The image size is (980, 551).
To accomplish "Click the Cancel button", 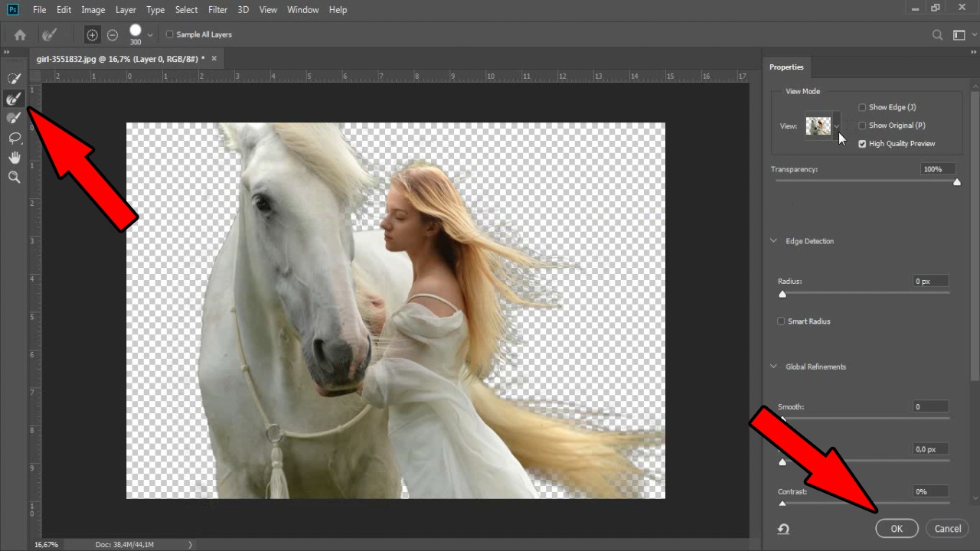I will point(947,529).
